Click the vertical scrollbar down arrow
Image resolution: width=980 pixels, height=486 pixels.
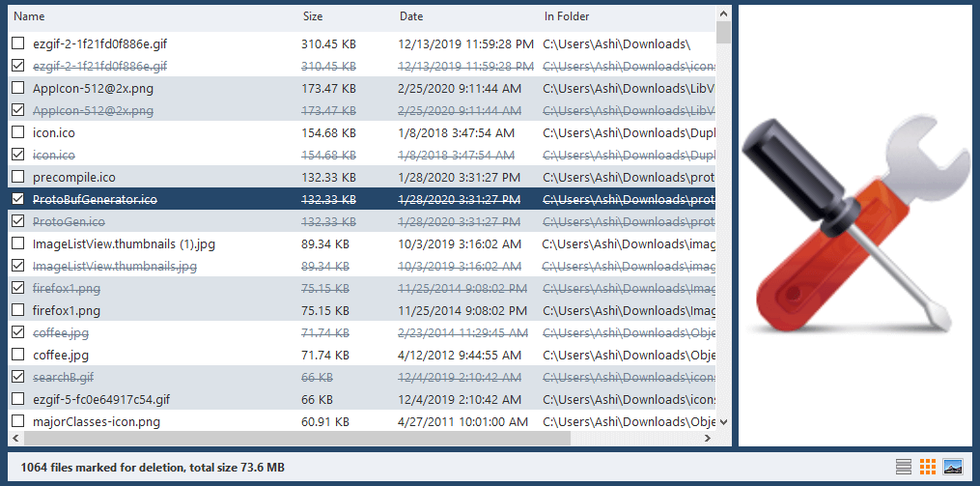click(724, 422)
